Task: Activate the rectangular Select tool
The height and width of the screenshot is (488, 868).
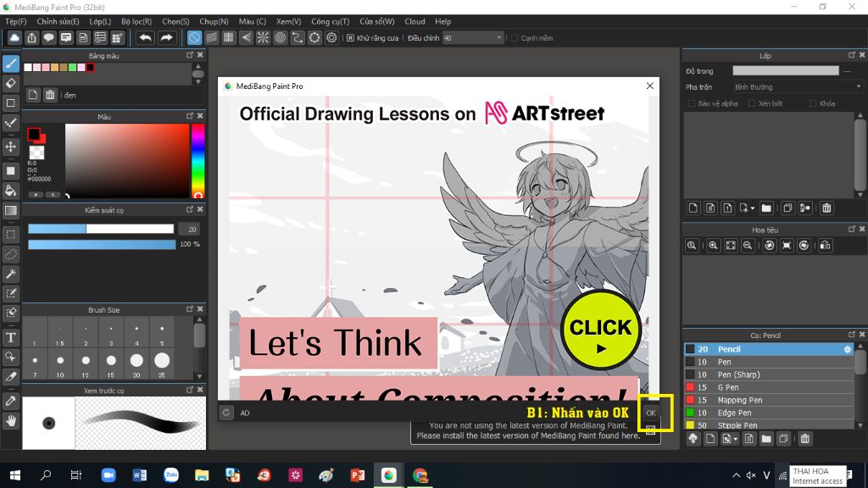Action: tap(10, 235)
